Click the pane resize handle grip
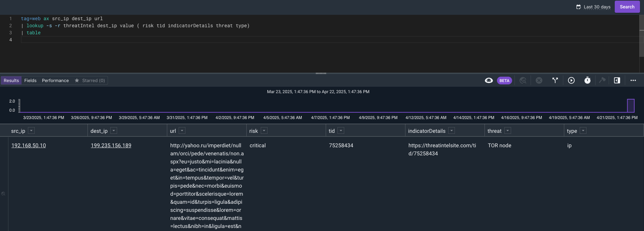The width and height of the screenshot is (644, 231). [x=321, y=73]
